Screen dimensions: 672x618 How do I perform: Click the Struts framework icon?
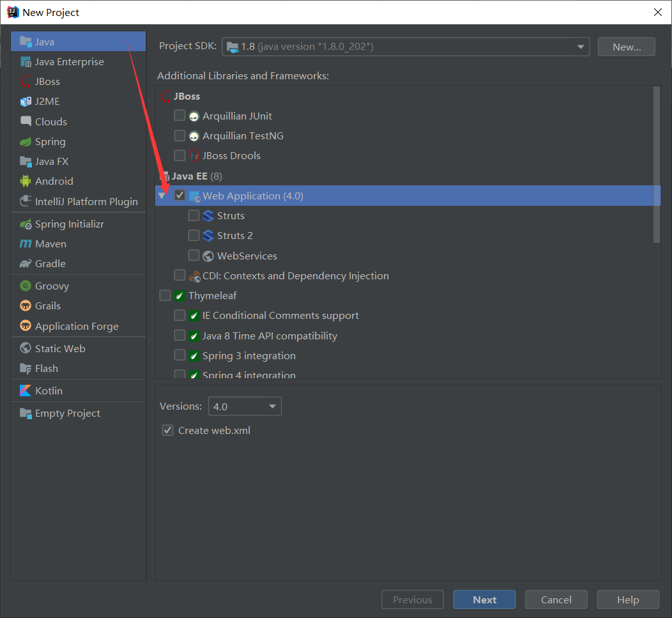(208, 216)
